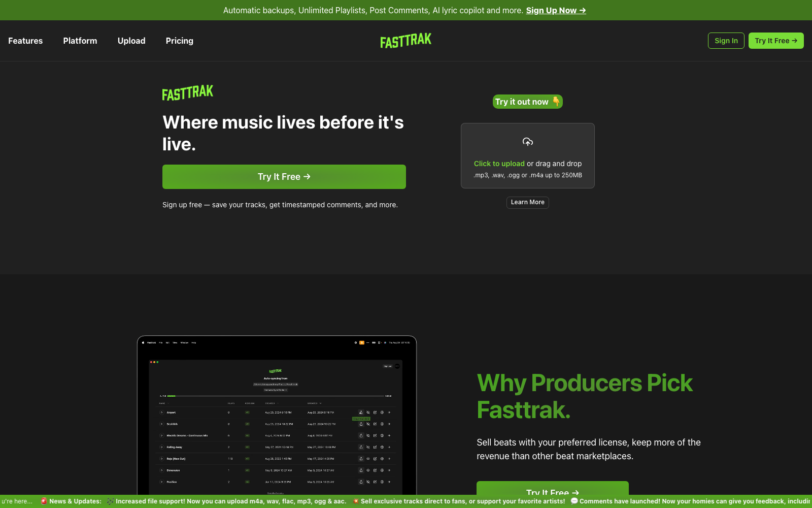Click the 'Sign up free — save your tracks' text
This screenshot has width=812, height=508.
(x=280, y=205)
